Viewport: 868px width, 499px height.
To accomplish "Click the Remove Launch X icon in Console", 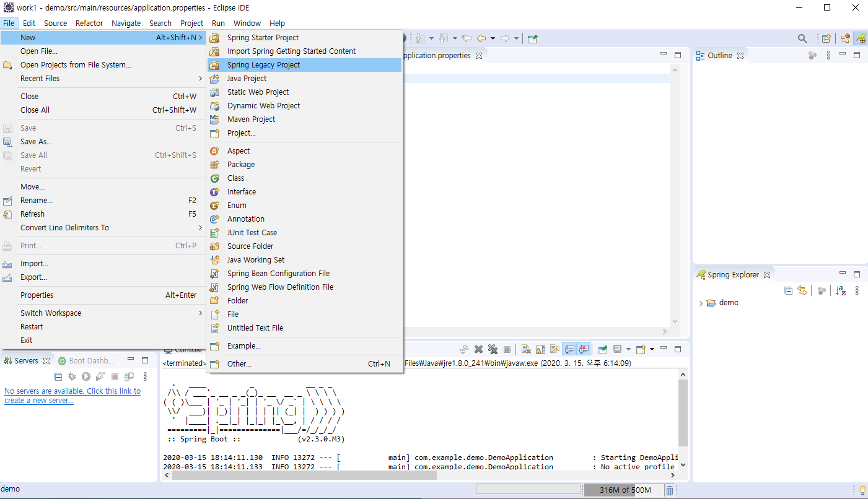I will pos(478,349).
